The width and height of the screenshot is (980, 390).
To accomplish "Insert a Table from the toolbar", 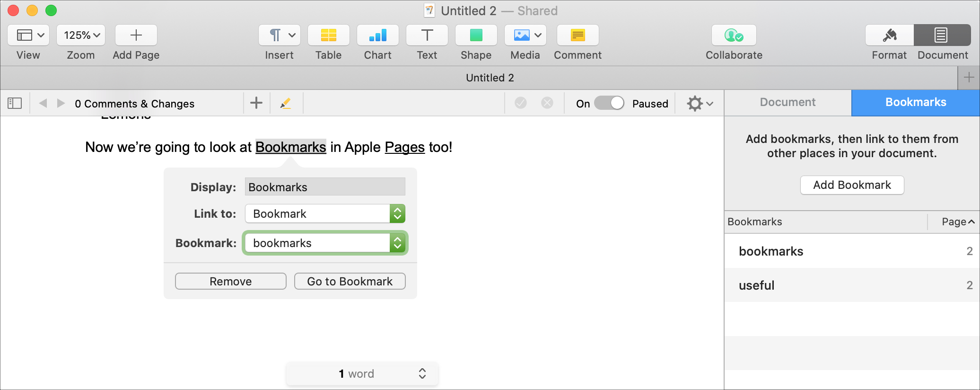I will coord(329,35).
